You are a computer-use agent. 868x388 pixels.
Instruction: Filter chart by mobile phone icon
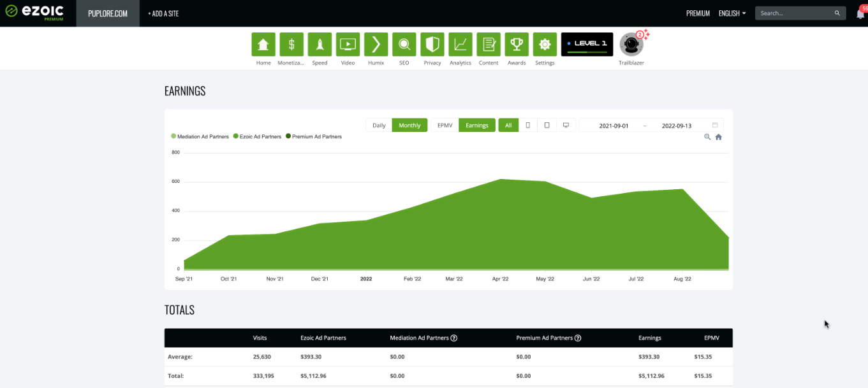pos(527,126)
